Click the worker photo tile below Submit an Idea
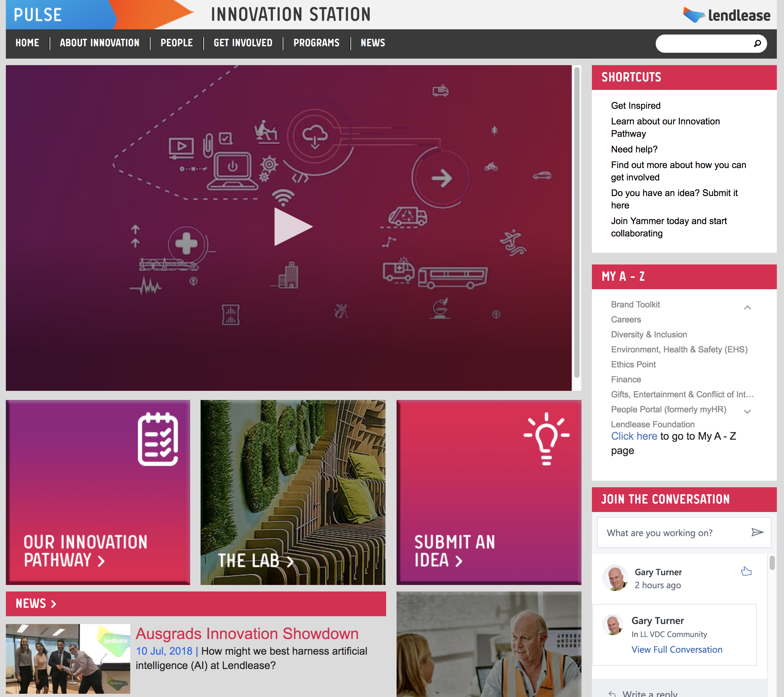Viewport: 784px width, 697px height. 489,645
